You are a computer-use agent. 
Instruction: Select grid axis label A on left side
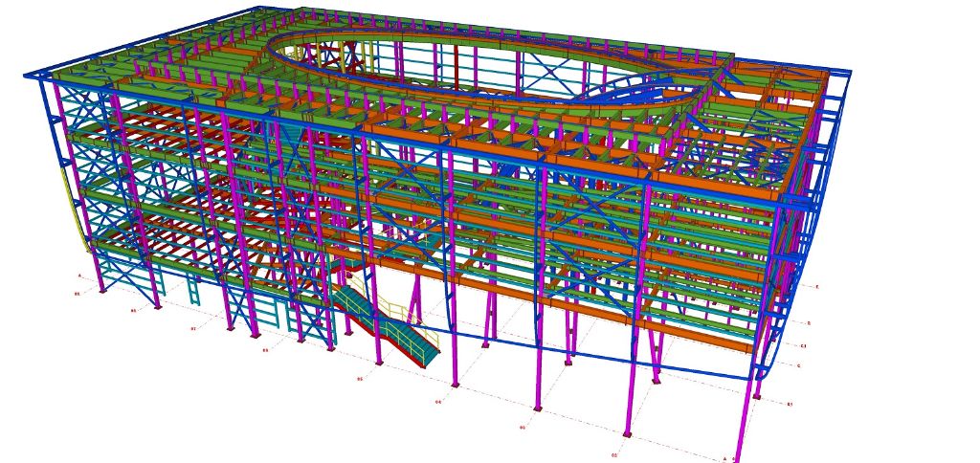[x=78, y=276]
